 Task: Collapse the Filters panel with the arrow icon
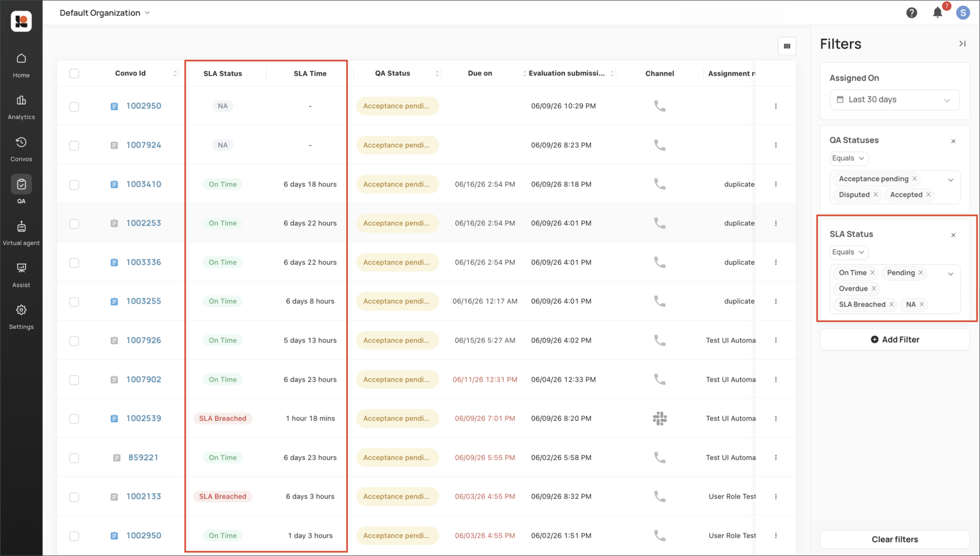962,44
